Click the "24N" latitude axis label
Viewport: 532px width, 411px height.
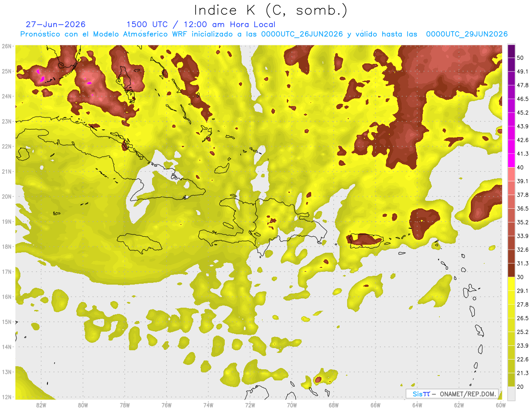pos(7,96)
